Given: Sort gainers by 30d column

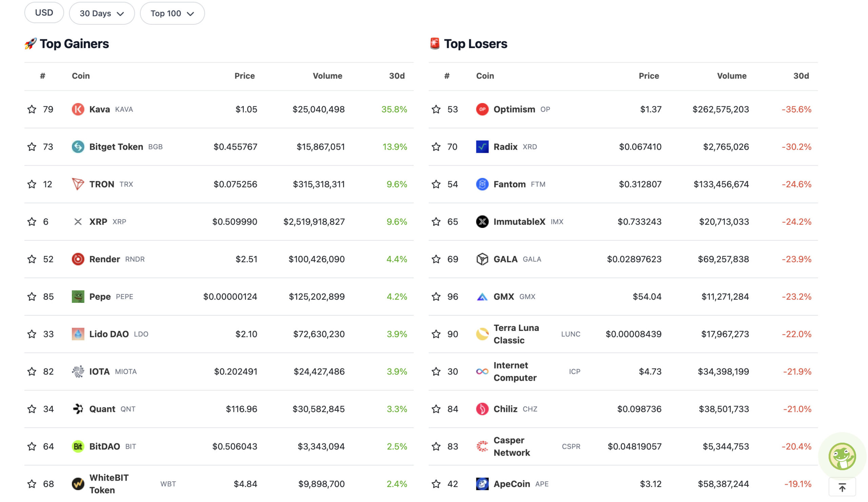Looking at the screenshot, I should coord(397,76).
